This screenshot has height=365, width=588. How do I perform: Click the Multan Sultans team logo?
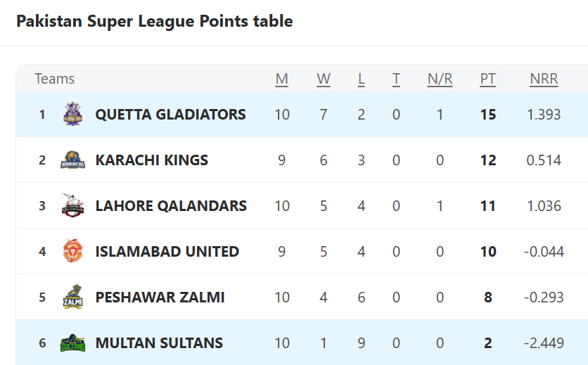pyautogui.click(x=72, y=343)
